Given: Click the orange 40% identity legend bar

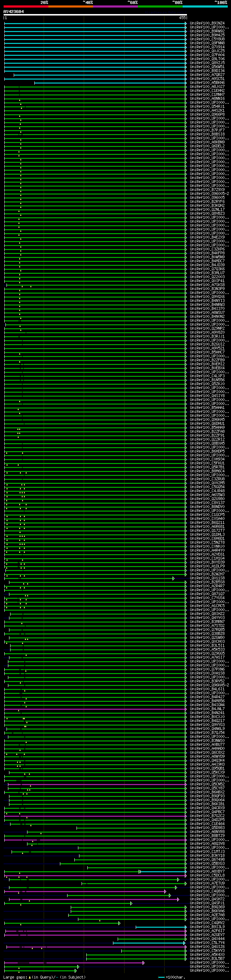Looking at the screenshot, I should pos(70,6).
